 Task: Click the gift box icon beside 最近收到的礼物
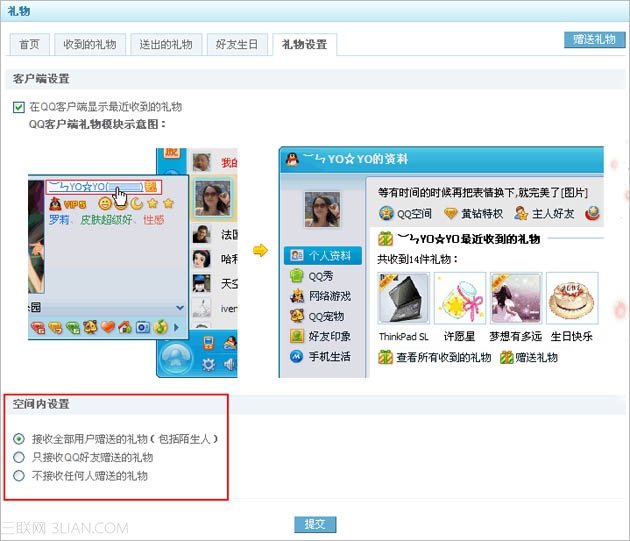pos(385,239)
